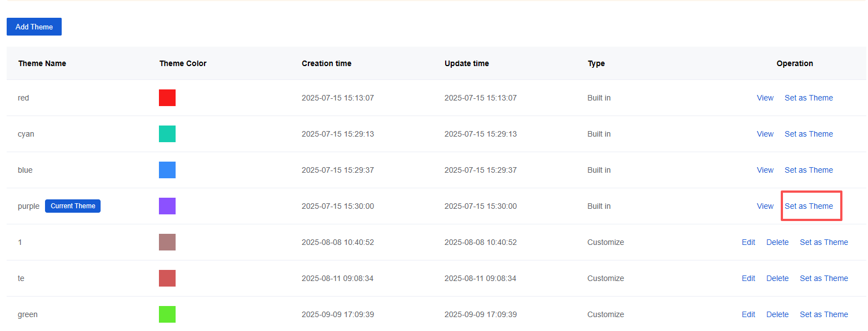The width and height of the screenshot is (868, 331).
Task: Edit the theme named 1
Action: pos(749,242)
